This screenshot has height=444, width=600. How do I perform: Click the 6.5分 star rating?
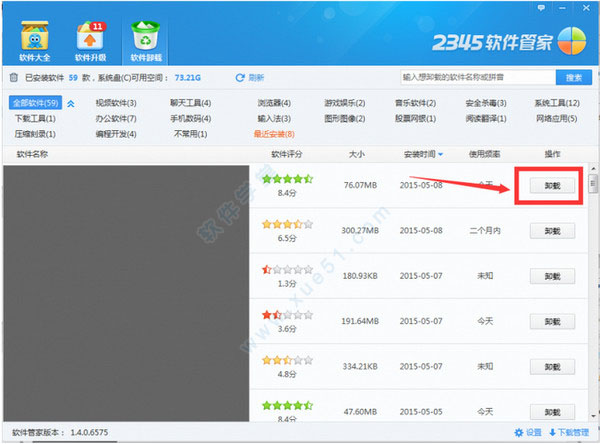tap(287, 224)
